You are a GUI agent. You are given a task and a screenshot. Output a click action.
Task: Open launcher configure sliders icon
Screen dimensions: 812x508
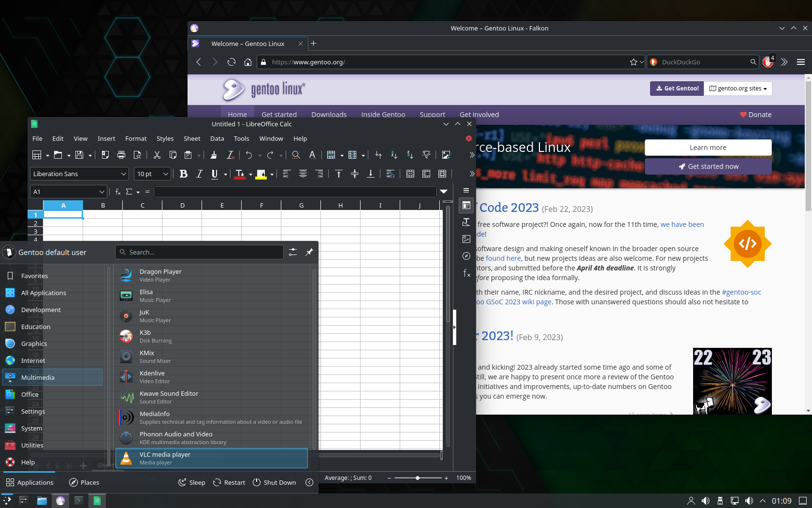pos(293,252)
